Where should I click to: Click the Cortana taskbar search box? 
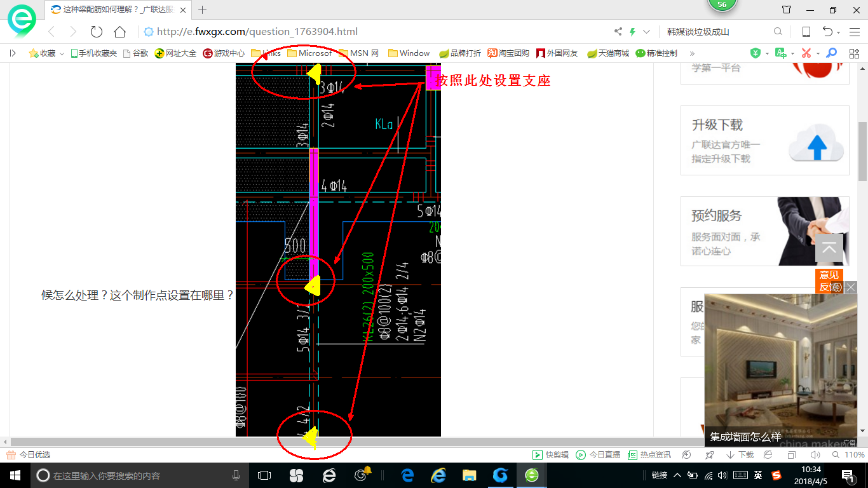pyautogui.click(x=139, y=475)
